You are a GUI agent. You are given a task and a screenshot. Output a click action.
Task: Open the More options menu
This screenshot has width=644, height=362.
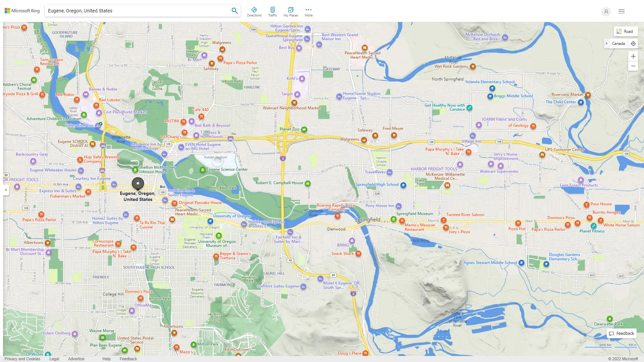pos(308,11)
